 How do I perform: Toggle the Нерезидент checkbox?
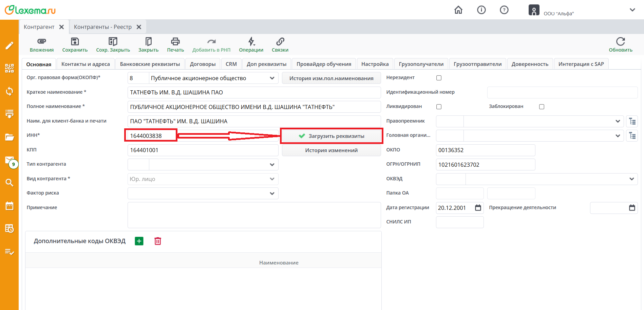click(x=439, y=78)
